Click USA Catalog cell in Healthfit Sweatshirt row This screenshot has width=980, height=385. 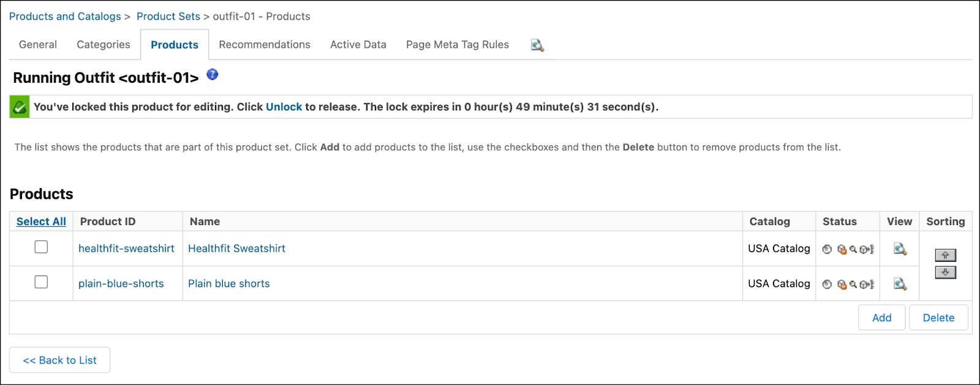tap(779, 248)
